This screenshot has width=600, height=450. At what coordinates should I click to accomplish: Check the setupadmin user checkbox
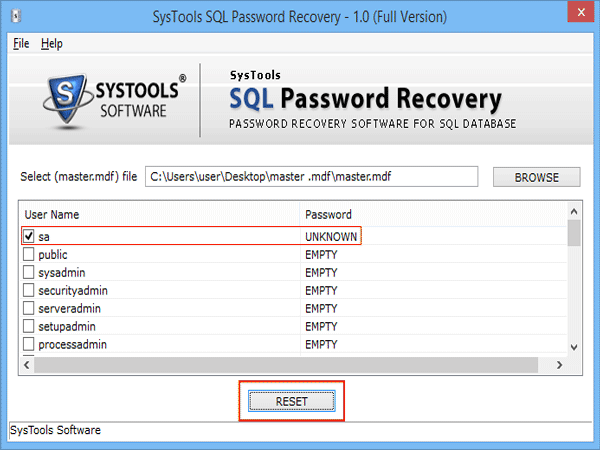click(29, 326)
